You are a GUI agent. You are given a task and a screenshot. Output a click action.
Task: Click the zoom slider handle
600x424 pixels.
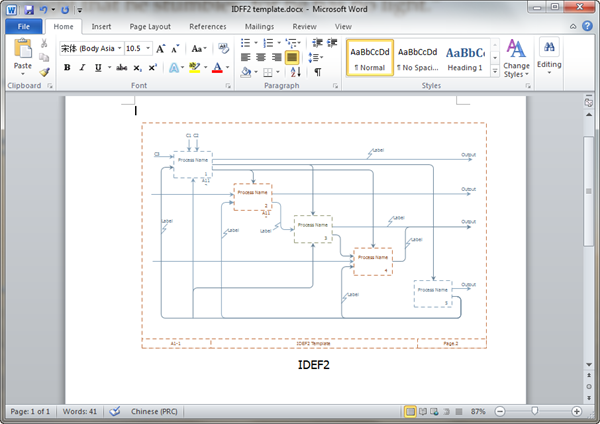point(535,411)
